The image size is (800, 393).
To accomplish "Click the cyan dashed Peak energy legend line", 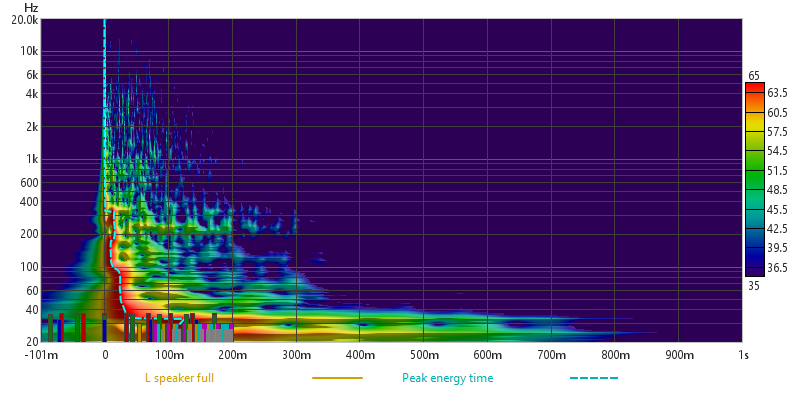I will (x=593, y=378).
